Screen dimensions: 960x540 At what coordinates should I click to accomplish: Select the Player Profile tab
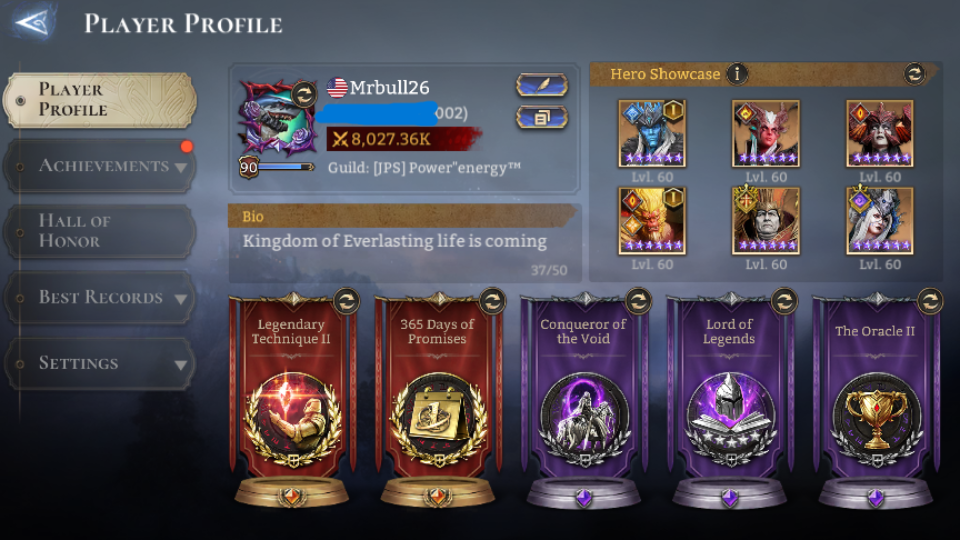[x=100, y=100]
